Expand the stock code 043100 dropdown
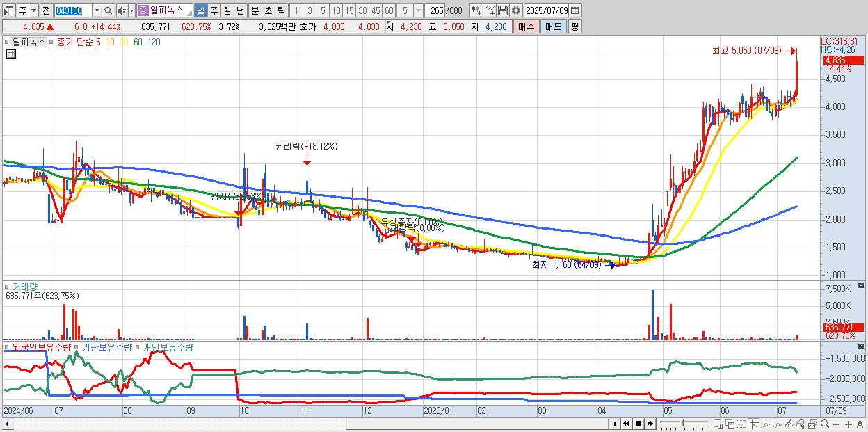The width and height of the screenshot is (868, 432). coord(97,10)
